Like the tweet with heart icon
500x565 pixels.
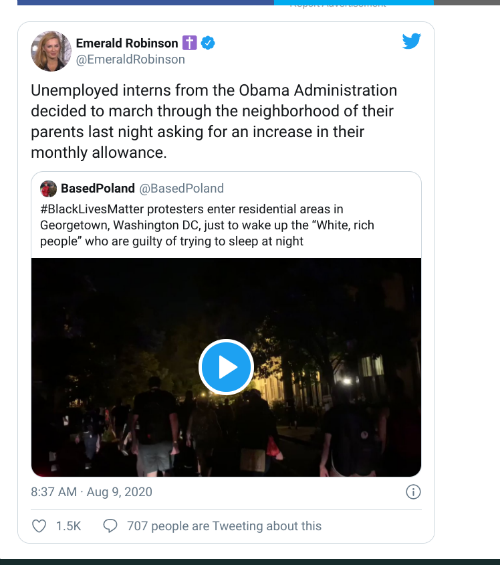tap(39, 526)
